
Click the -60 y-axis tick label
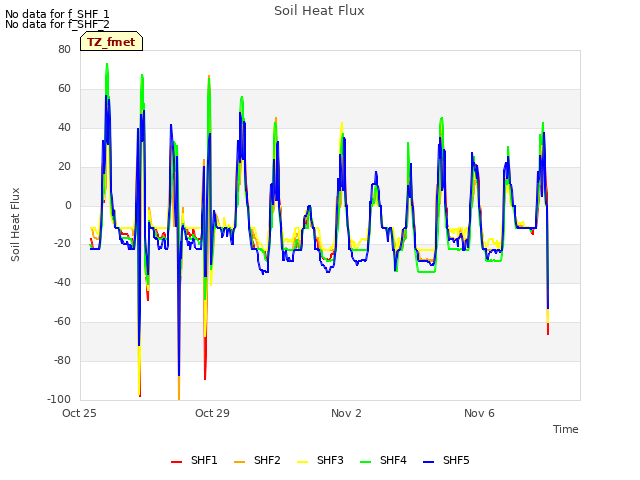tap(62, 322)
